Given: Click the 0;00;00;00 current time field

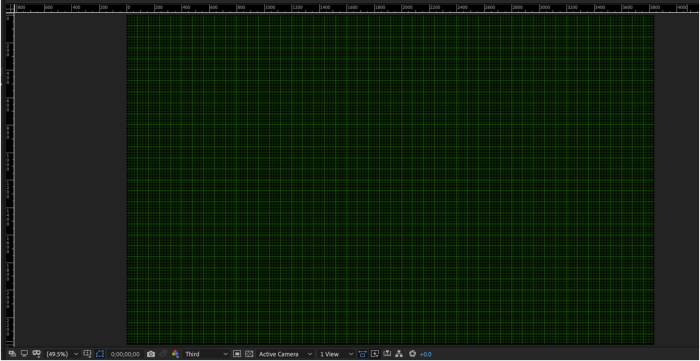Looking at the screenshot, I should point(125,354).
